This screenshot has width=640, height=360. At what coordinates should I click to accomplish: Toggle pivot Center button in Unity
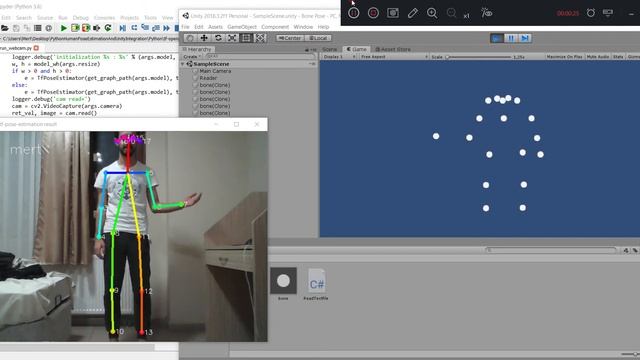pos(289,38)
